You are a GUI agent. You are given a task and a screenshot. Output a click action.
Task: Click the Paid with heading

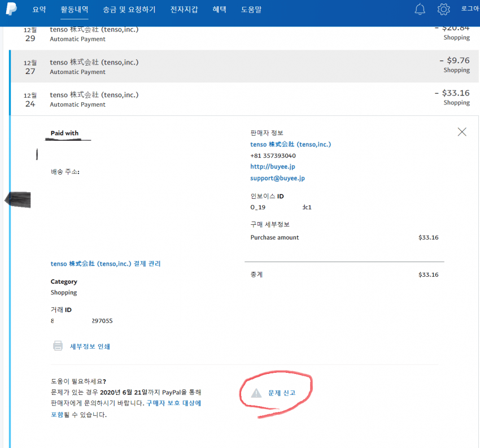click(64, 133)
